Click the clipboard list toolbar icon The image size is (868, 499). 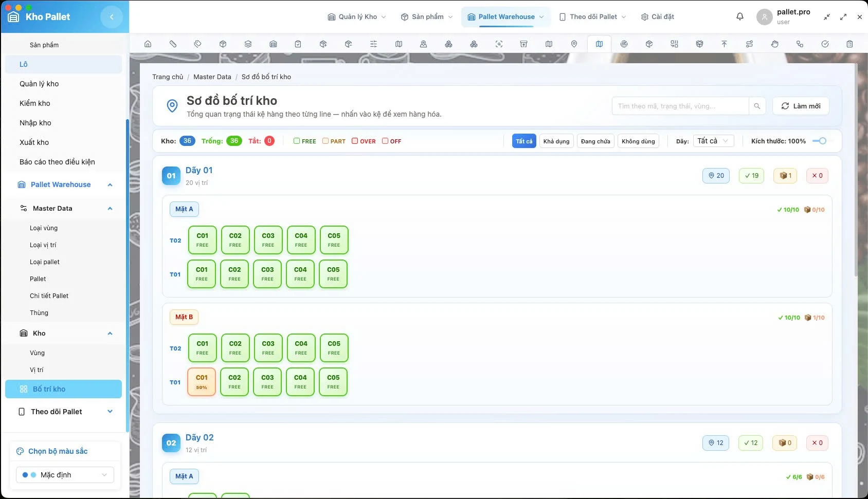point(849,44)
